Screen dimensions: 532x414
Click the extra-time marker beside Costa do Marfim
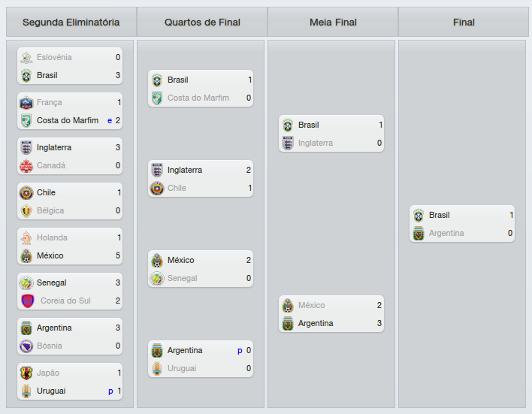[110, 120]
